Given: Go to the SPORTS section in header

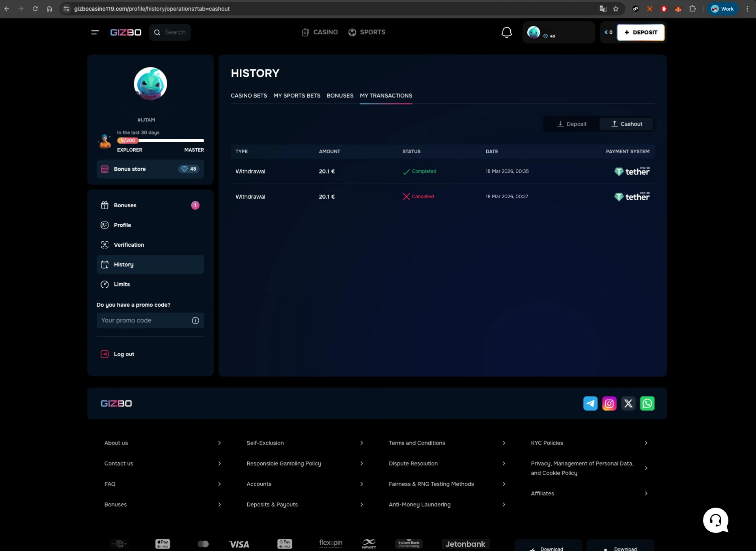Looking at the screenshot, I should (367, 32).
